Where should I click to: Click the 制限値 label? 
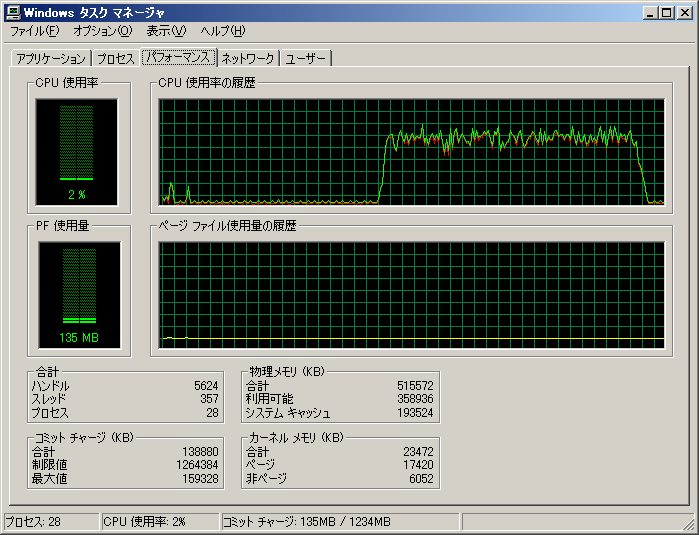pyautogui.click(x=49, y=465)
